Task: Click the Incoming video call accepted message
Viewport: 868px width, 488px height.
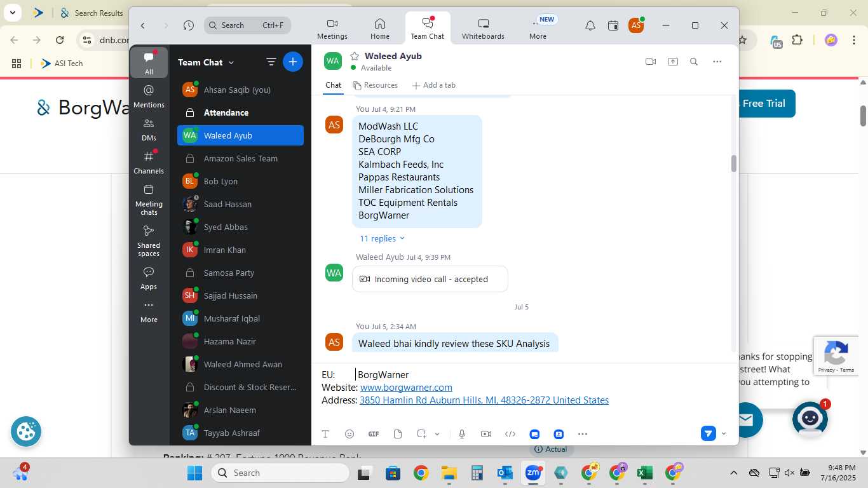Action: pyautogui.click(x=430, y=279)
